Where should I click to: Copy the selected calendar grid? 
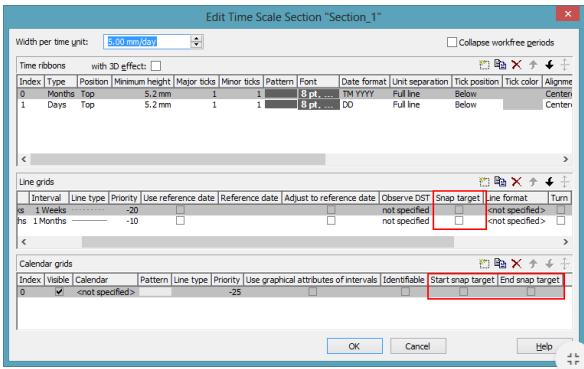[x=500, y=263]
